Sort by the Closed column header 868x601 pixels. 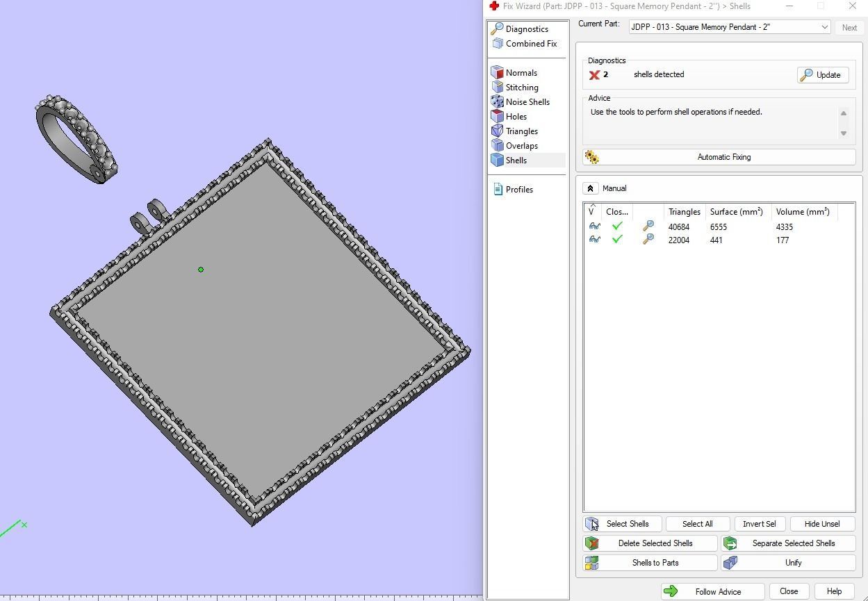(x=617, y=212)
